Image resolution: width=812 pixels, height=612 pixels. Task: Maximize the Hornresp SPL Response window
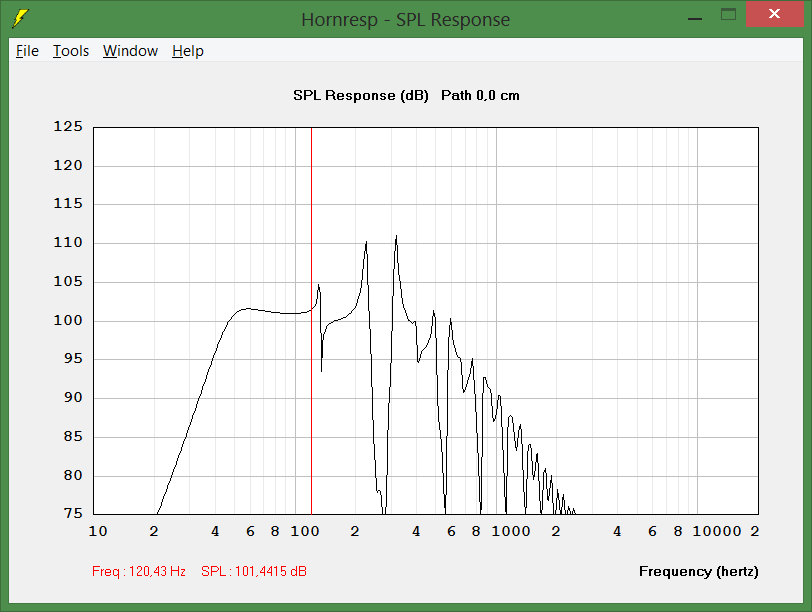pyautogui.click(x=728, y=14)
